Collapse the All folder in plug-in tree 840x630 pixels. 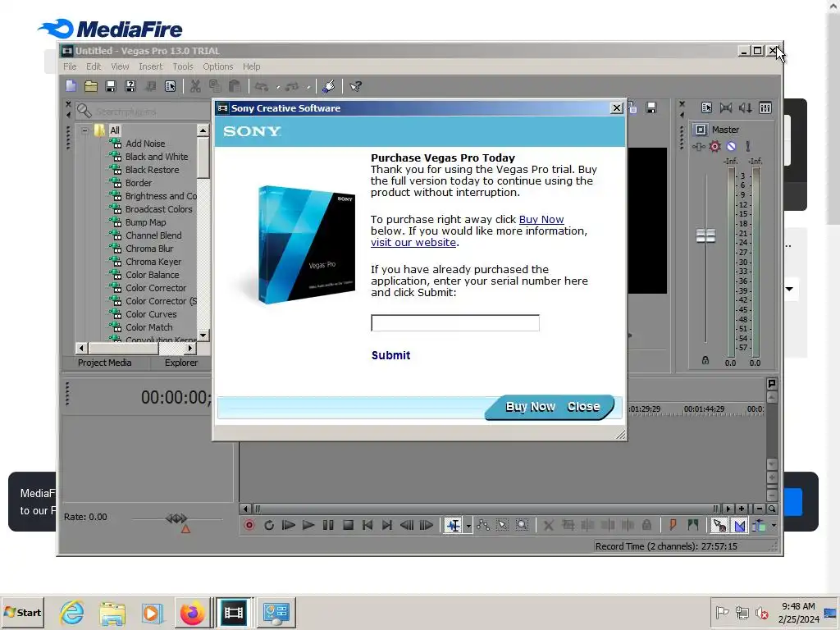84,130
